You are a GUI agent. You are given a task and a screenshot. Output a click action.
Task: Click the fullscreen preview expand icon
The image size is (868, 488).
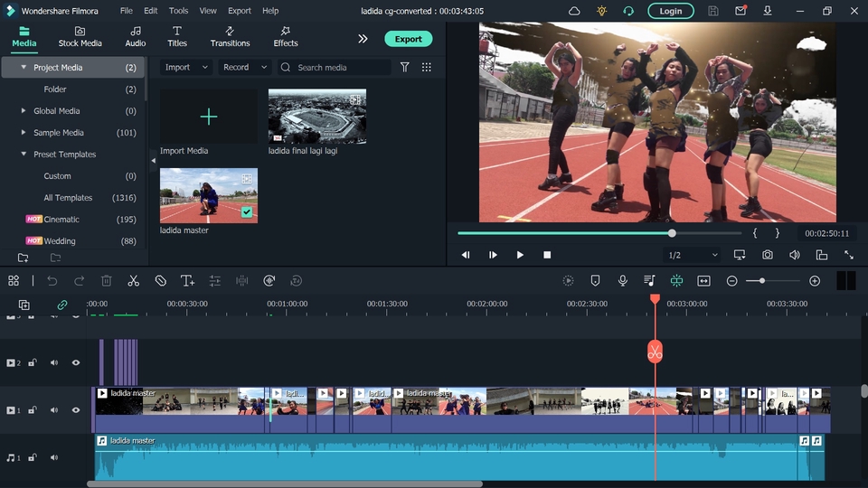click(849, 255)
